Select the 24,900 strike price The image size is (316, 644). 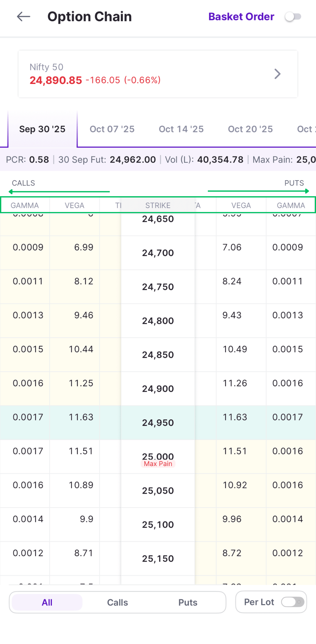point(158,389)
